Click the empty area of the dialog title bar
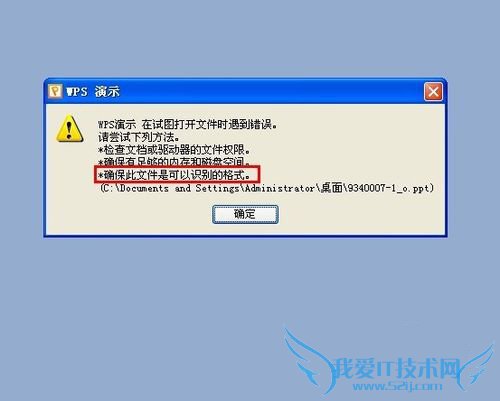The width and height of the screenshot is (500, 401). tap(270, 91)
